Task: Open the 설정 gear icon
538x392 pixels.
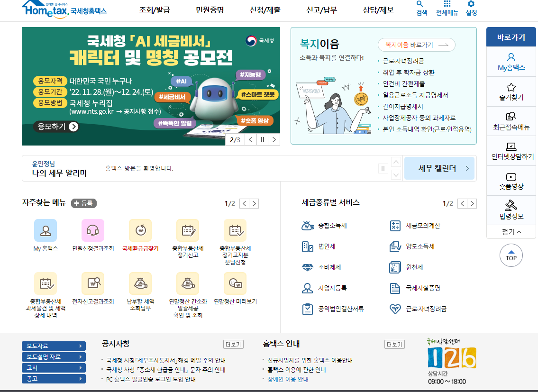Action: point(471,8)
